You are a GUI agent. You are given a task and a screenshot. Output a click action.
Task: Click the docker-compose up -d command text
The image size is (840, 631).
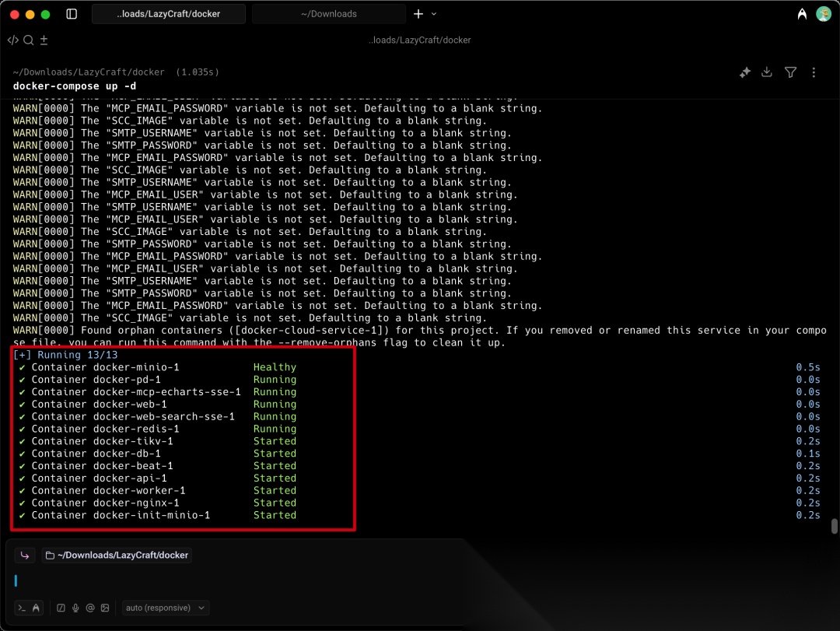(x=75, y=86)
